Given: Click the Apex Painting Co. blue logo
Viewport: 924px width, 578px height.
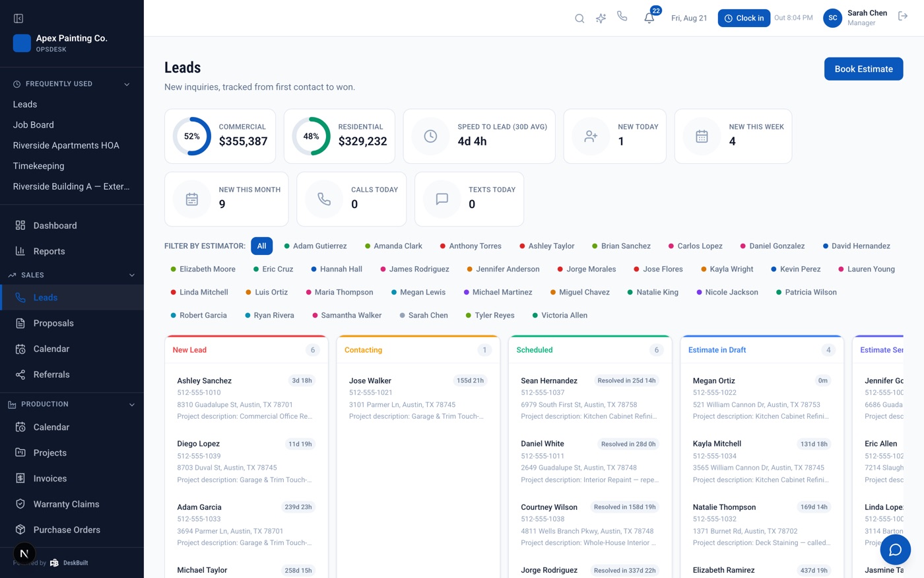Looking at the screenshot, I should 22,43.
